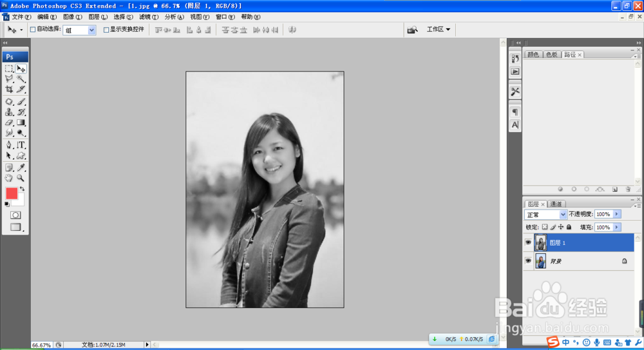Image resolution: width=644 pixels, height=350 pixels.
Task: Reset default foreground and background colors
Action: click(x=7, y=204)
